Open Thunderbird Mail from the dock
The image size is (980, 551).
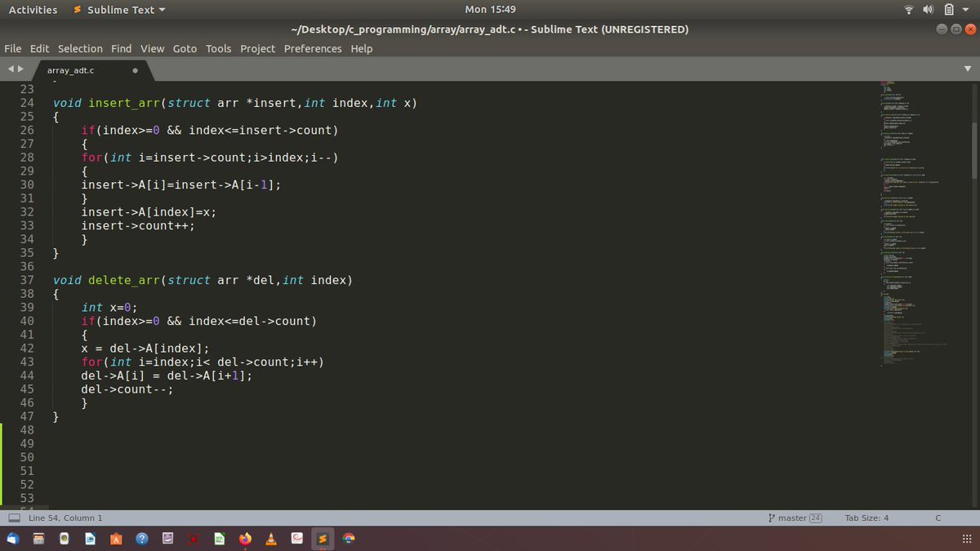click(x=13, y=539)
